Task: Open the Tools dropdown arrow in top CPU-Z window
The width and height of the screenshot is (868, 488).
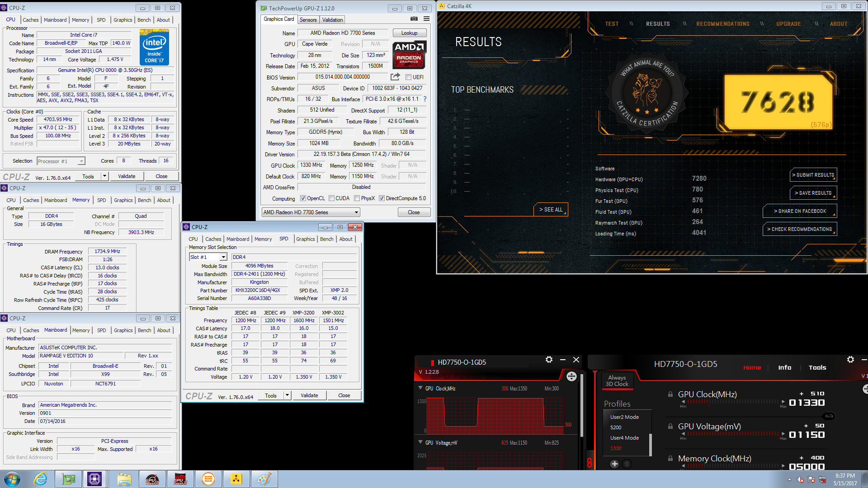Action: 105,176
